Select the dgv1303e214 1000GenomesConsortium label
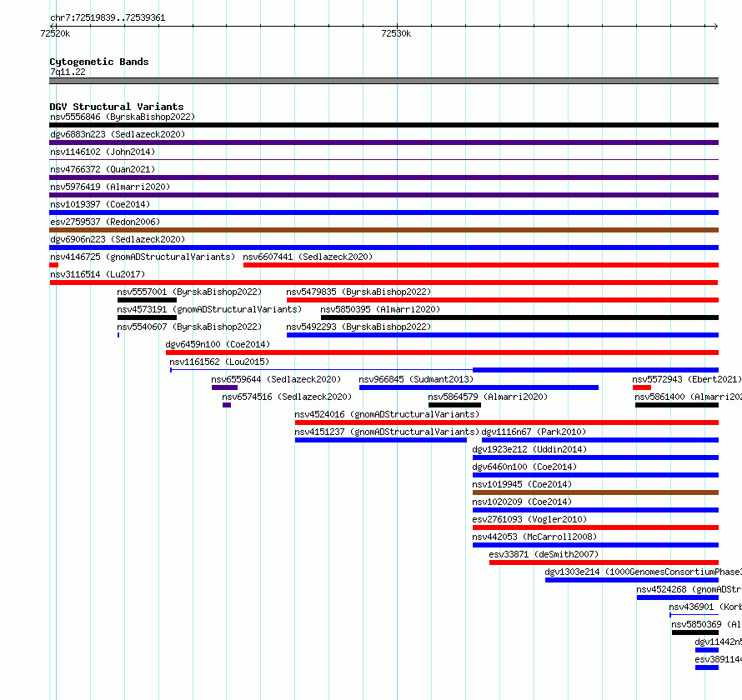The height and width of the screenshot is (700, 742). (x=643, y=572)
